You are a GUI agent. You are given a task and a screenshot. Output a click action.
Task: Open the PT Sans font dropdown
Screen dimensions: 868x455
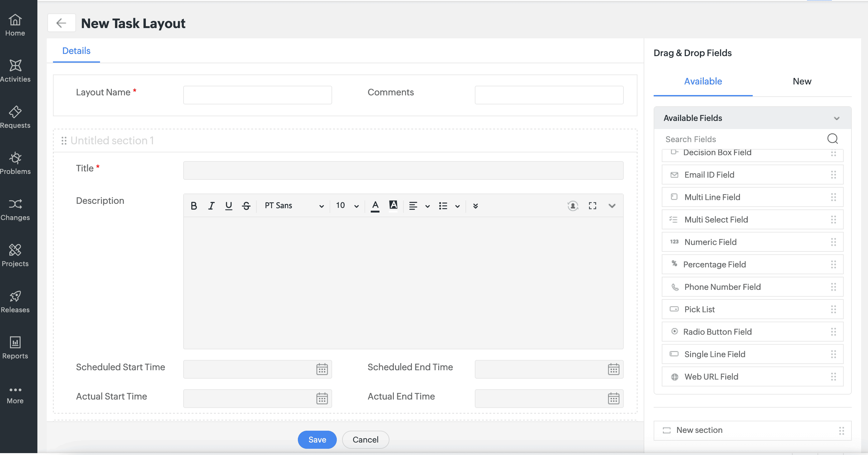[x=294, y=206]
